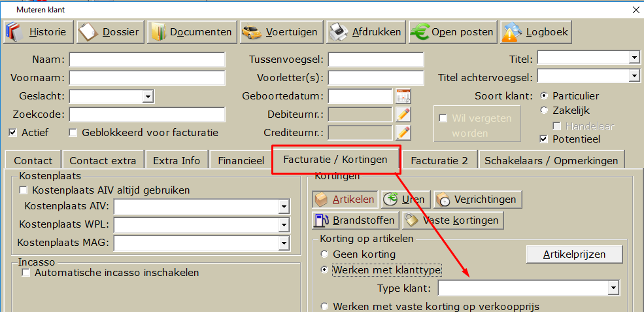The image size is (644, 312).
Task: Click the Geboortedatum date field
Action: click(x=360, y=96)
